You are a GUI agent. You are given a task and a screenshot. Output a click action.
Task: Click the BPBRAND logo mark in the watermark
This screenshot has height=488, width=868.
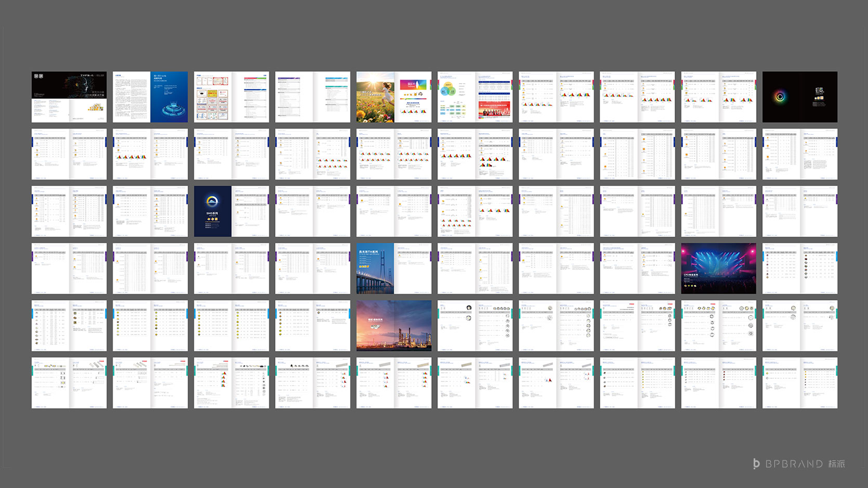click(x=756, y=464)
